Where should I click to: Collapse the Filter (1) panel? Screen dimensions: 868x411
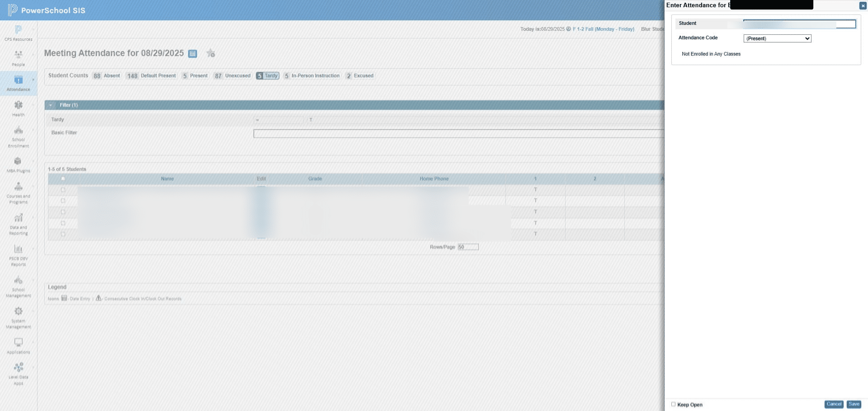51,105
